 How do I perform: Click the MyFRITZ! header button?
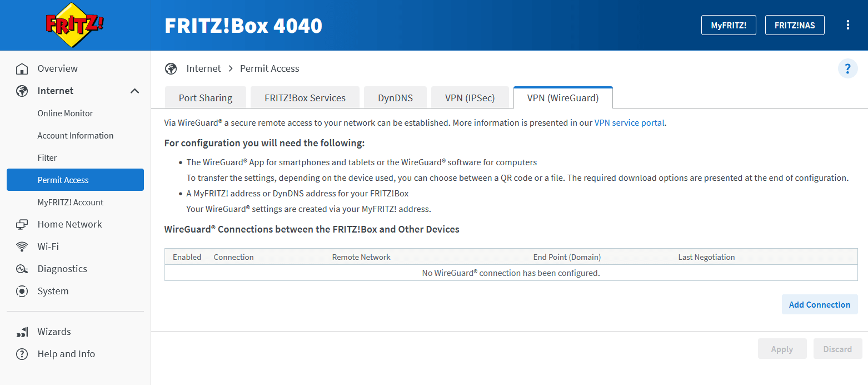point(729,25)
